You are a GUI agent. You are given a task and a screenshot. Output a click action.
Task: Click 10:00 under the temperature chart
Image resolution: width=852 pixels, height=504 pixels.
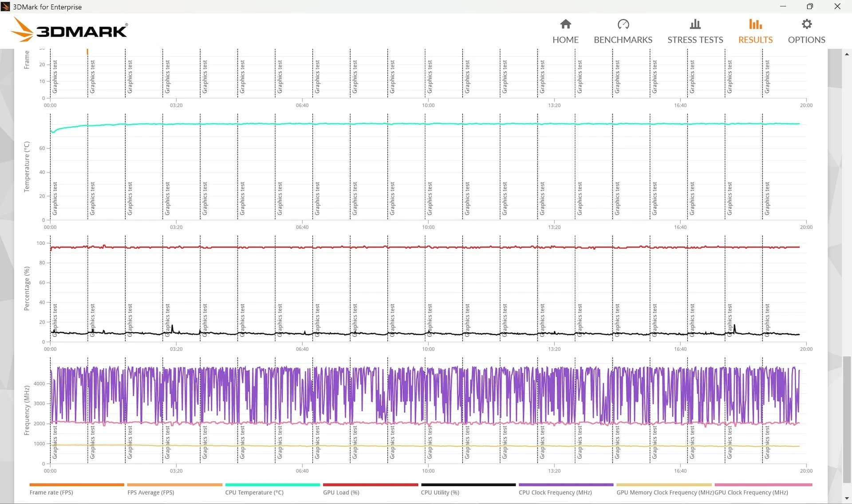(428, 227)
